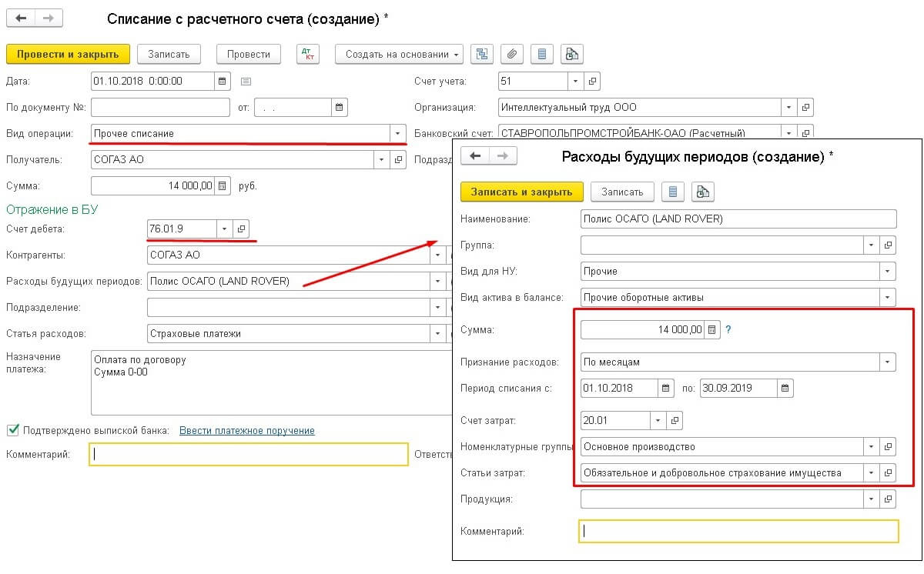This screenshot has width=924, height=574.
Task: Click Записать button in Списание window
Action: click(169, 54)
